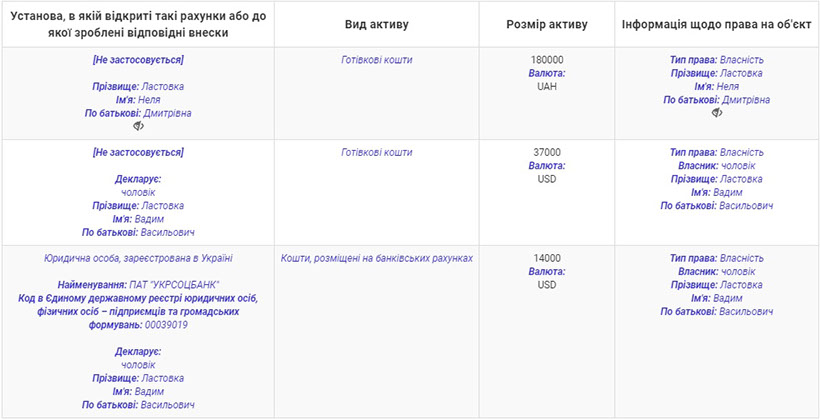
Task: Click the "Установа, в якій відкриті" column header
Action: coord(138,24)
